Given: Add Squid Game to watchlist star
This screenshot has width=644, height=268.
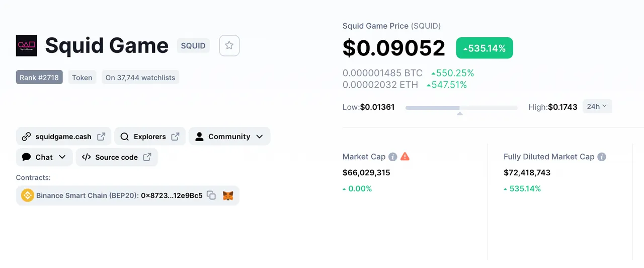Looking at the screenshot, I should point(229,45).
